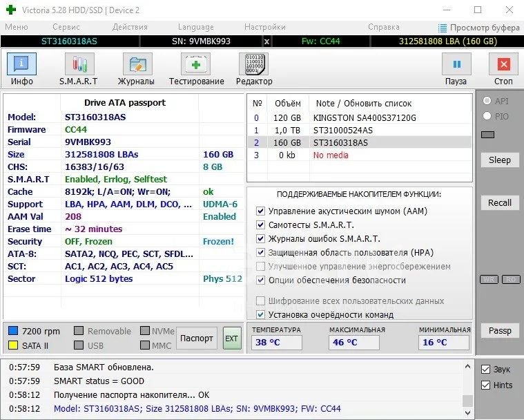Open the Language menu

click(x=196, y=27)
